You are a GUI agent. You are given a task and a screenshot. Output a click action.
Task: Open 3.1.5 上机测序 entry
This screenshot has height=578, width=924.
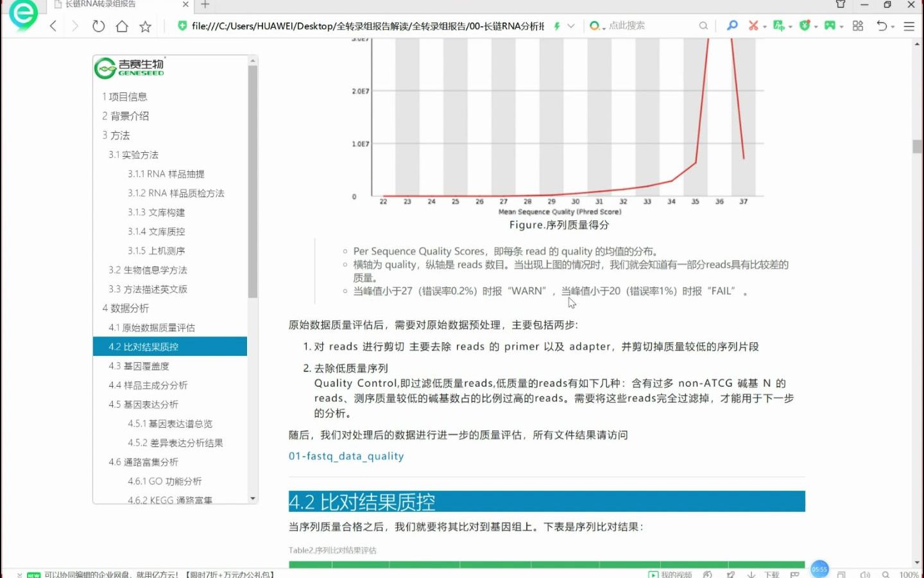pos(156,251)
